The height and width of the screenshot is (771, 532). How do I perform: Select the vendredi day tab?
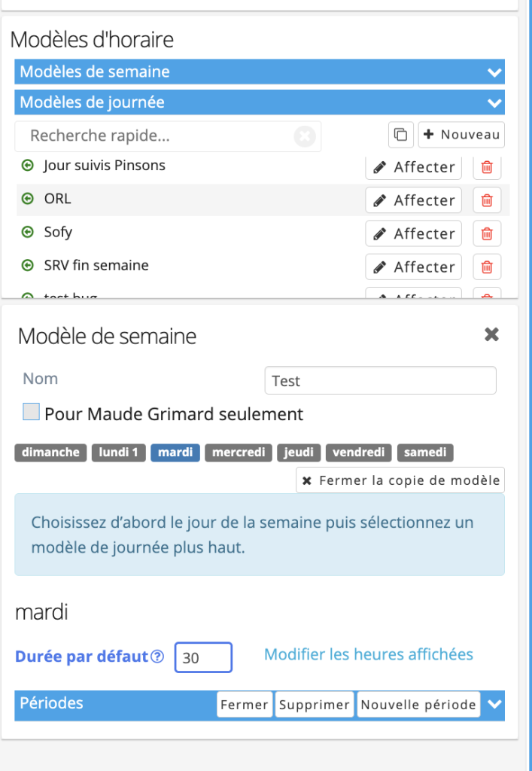pyautogui.click(x=359, y=453)
